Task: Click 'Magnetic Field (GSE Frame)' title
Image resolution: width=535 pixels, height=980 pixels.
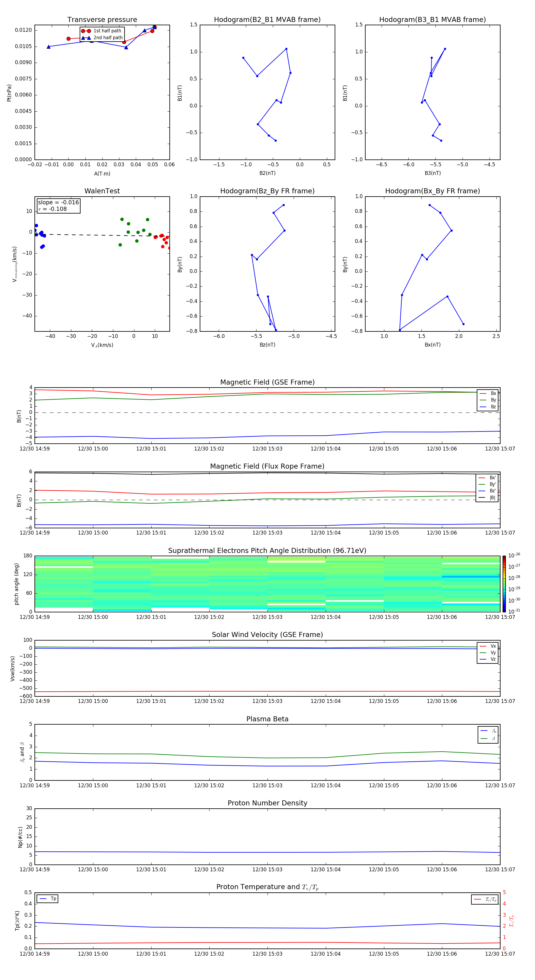Action: coord(267,382)
